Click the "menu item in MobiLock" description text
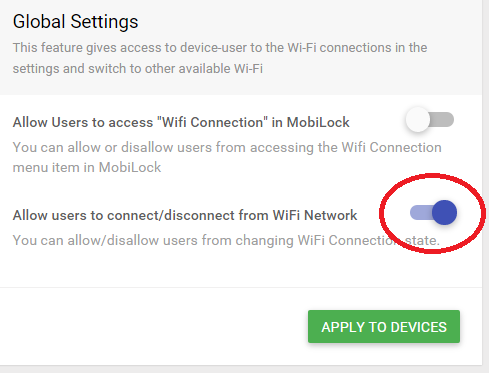This screenshot has width=489, height=373. tap(87, 167)
